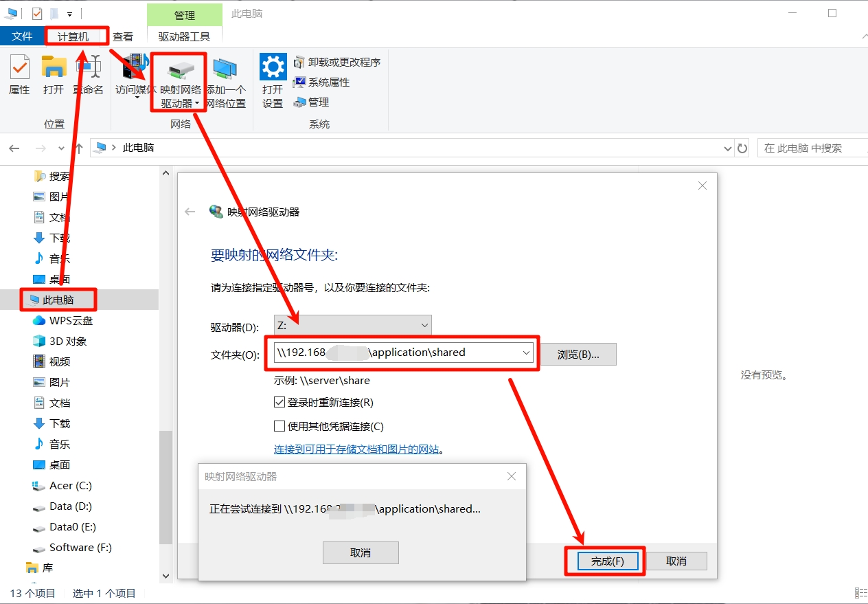This screenshot has height=604, width=868.
Task: Open link 连接到可用于存储文档和图片的网站
Action: point(356,449)
